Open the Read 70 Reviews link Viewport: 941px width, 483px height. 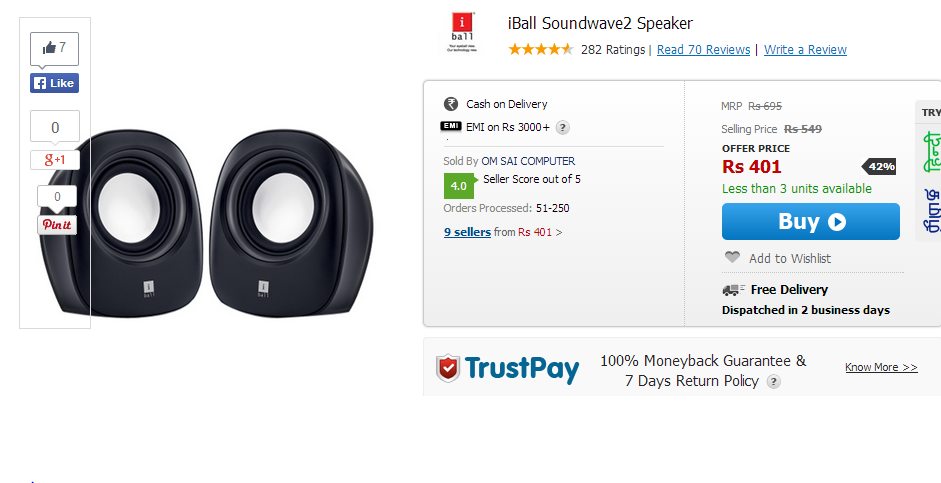tap(703, 50)
